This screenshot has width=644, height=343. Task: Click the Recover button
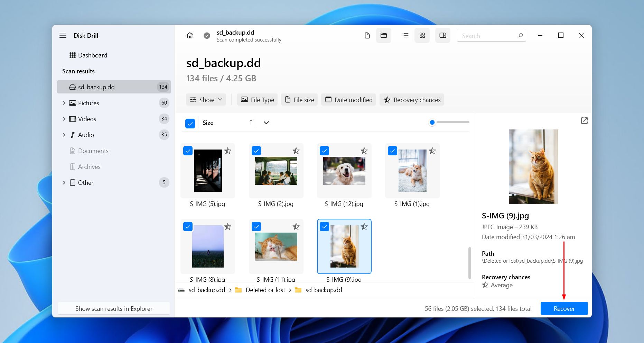[x=564, y=308]
